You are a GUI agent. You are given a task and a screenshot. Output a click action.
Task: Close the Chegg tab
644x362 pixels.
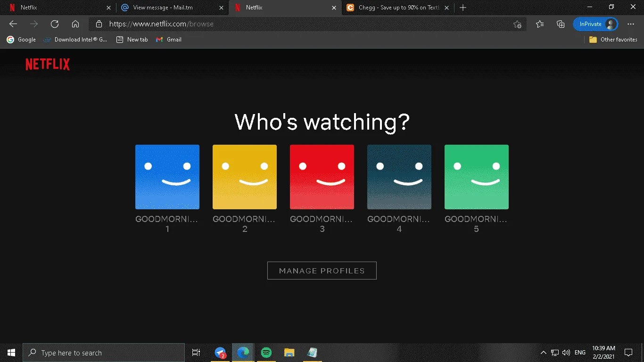(447, 8)
